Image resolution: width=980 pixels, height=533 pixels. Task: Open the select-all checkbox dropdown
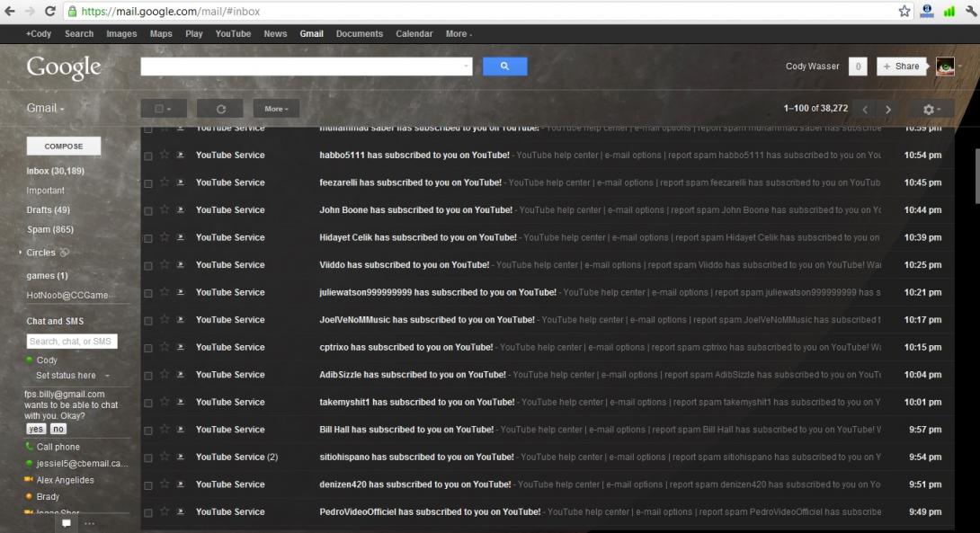(x=164, y=109)
